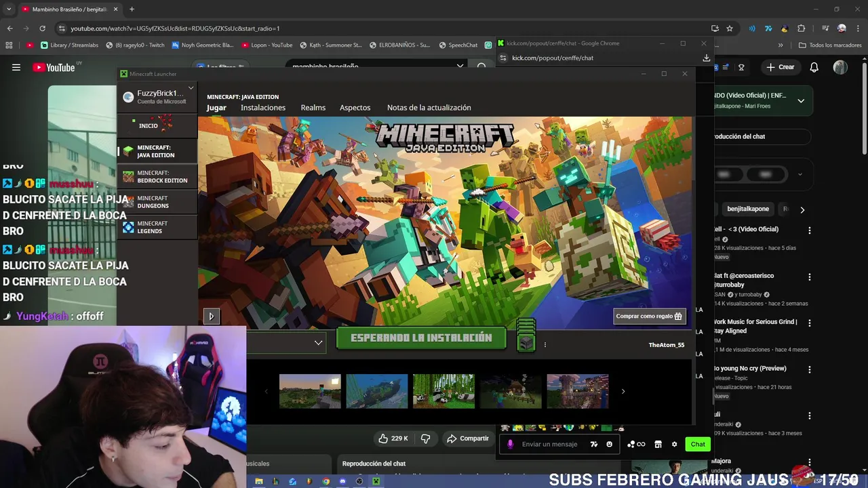The width and height of the screenshot is (868, 488).
Task: Open the Kick shop icon near Chat button
Action: pyautogui.click(x=658, y=444)
